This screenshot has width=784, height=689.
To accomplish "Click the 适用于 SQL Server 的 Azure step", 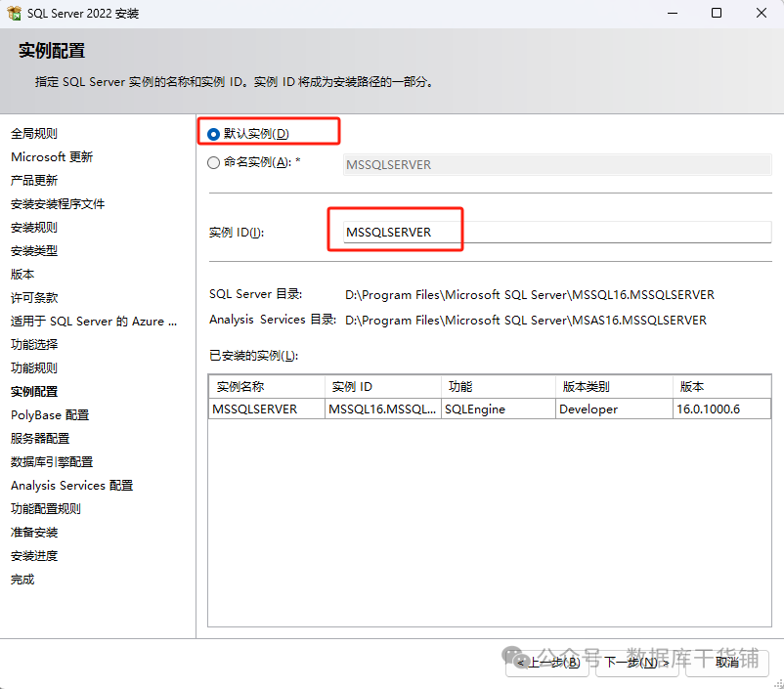I will click(94, 321).
